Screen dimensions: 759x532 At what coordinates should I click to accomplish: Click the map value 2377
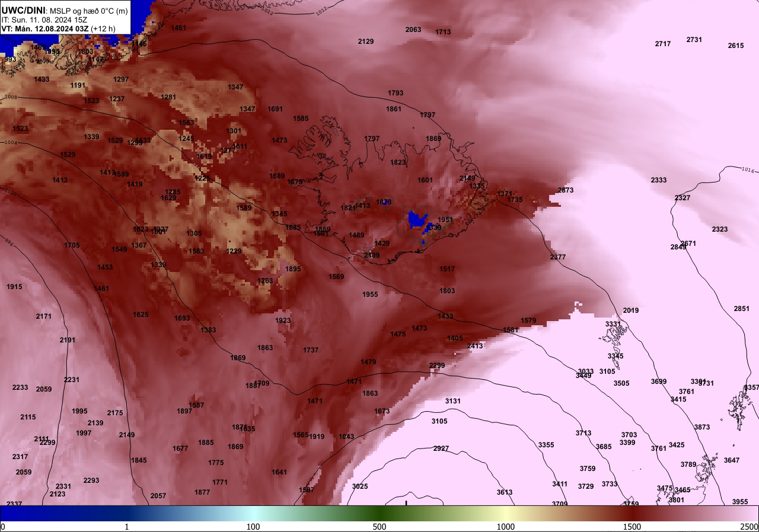pos(558,257)
